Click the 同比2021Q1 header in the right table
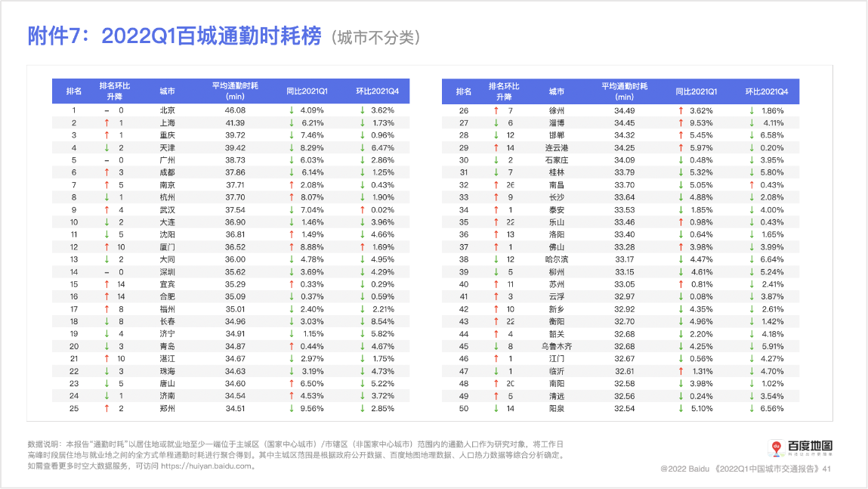 [696, 91]
